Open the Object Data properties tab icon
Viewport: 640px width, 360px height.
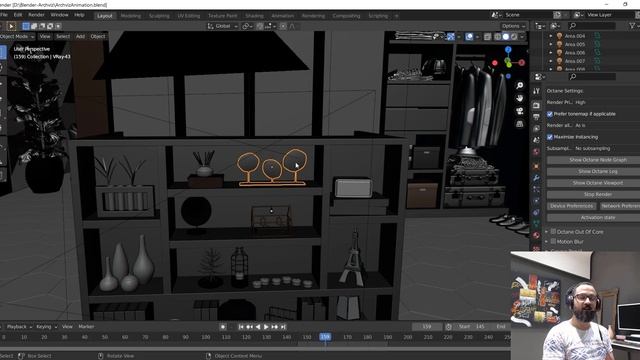(536, 224)
